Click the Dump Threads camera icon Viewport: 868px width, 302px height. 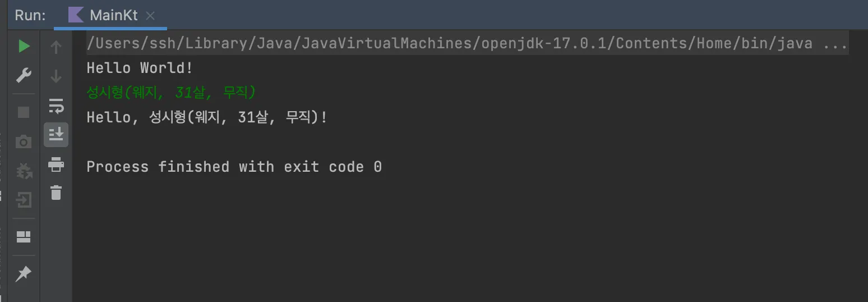tap(24, 141)
